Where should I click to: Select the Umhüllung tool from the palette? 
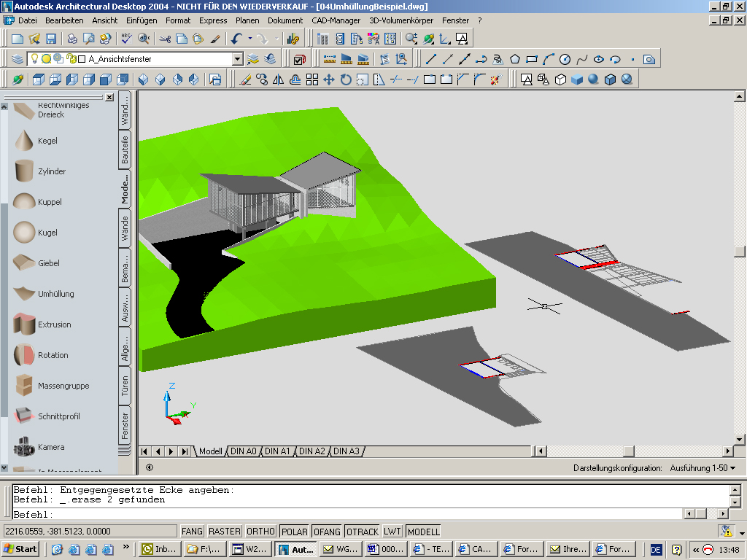click(44, 294)
